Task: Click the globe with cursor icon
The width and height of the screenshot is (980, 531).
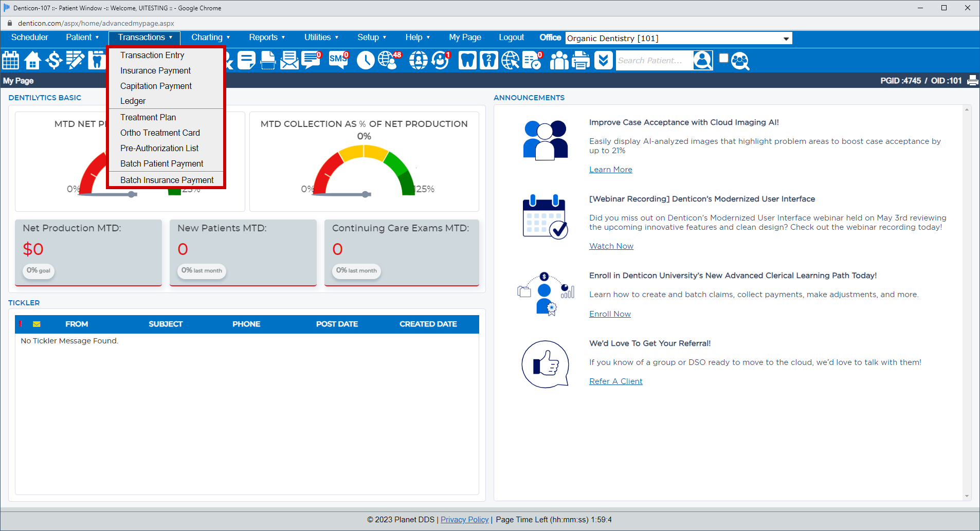Action: click(x=511, y=60)
